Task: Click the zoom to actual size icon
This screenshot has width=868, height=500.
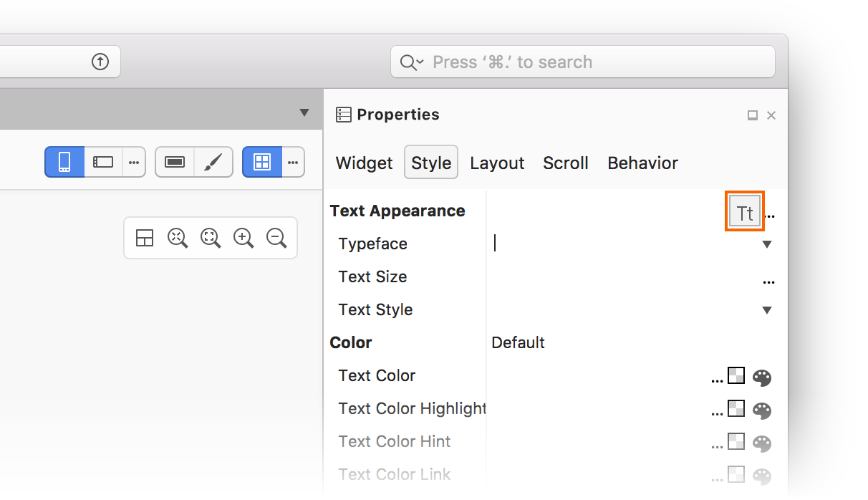Action: 211,238
